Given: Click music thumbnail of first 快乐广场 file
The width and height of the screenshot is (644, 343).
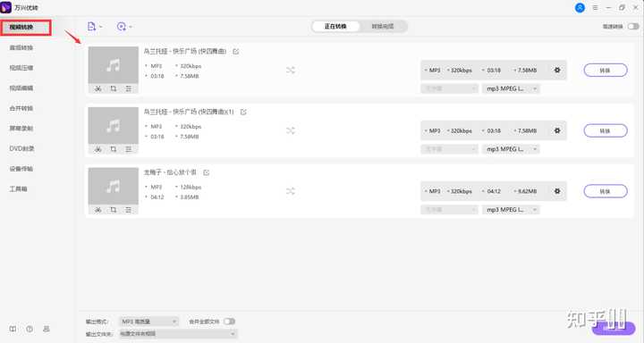Looking at the screenshot, I should 114,65.
